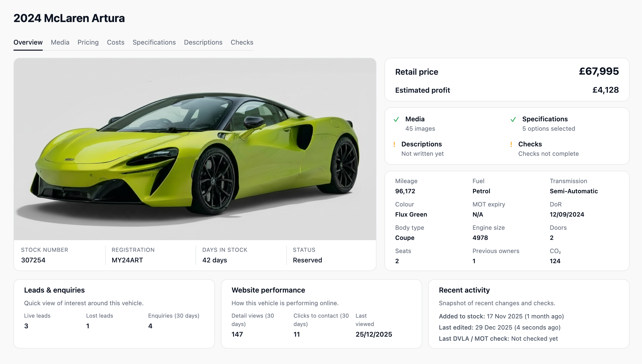Click the green checkmark beside Media

point(396,119)
